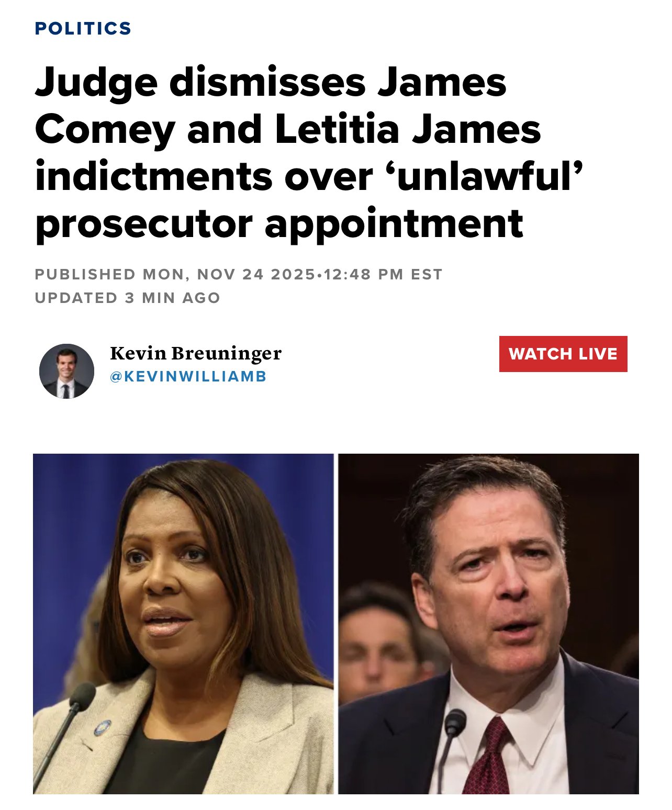The width and height of the screenshot is (672, 810).
Task: Open the @KEVINWILLIAMB handle link
Action: pyautogui.click(x=188, y=376)
